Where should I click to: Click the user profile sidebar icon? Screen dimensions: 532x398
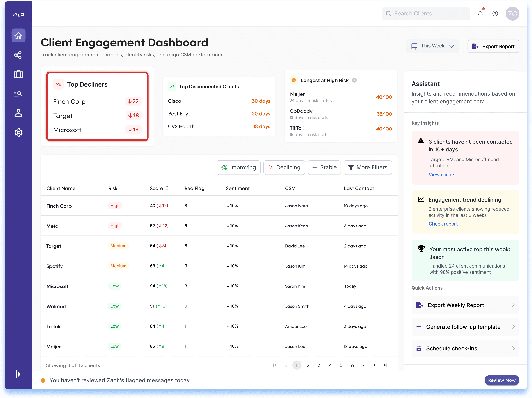(x=18, y=113)
